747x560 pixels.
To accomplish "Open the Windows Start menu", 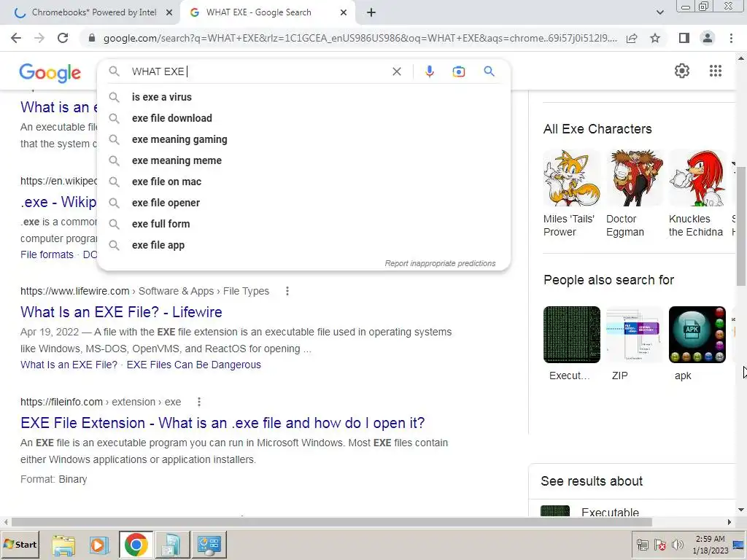I will pyautogui.click(x=20, y=544).
